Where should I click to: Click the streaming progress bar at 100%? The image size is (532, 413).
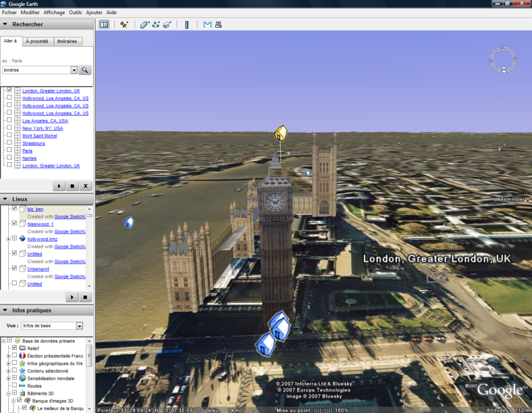point(323,410)
